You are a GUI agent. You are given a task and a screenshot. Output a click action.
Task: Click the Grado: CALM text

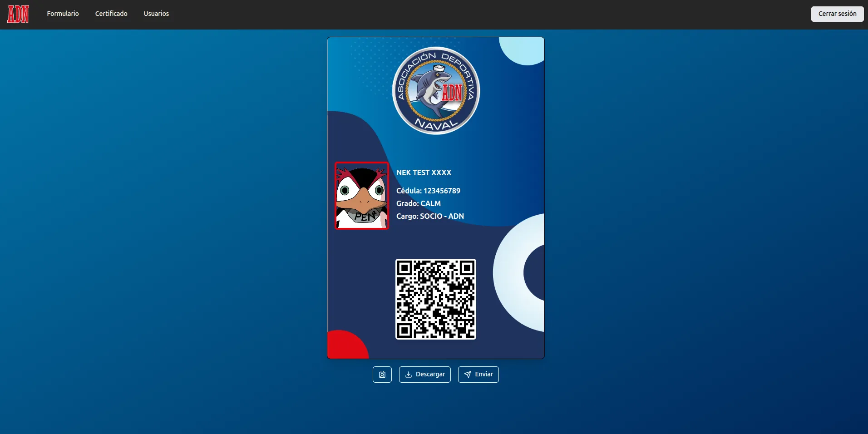click(x=418, y=203)
